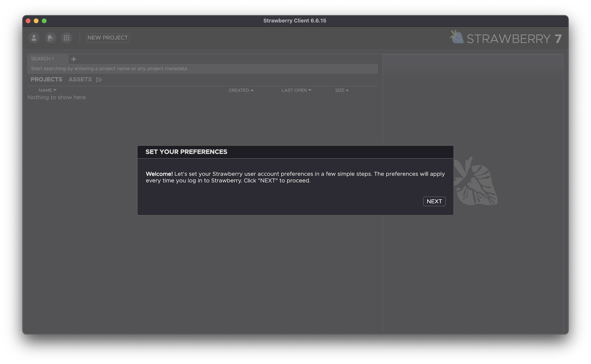Viewport: 591px width, 364px height.
Task: Sort by LAST OPEN column arrow
Action: pos(310,90)
